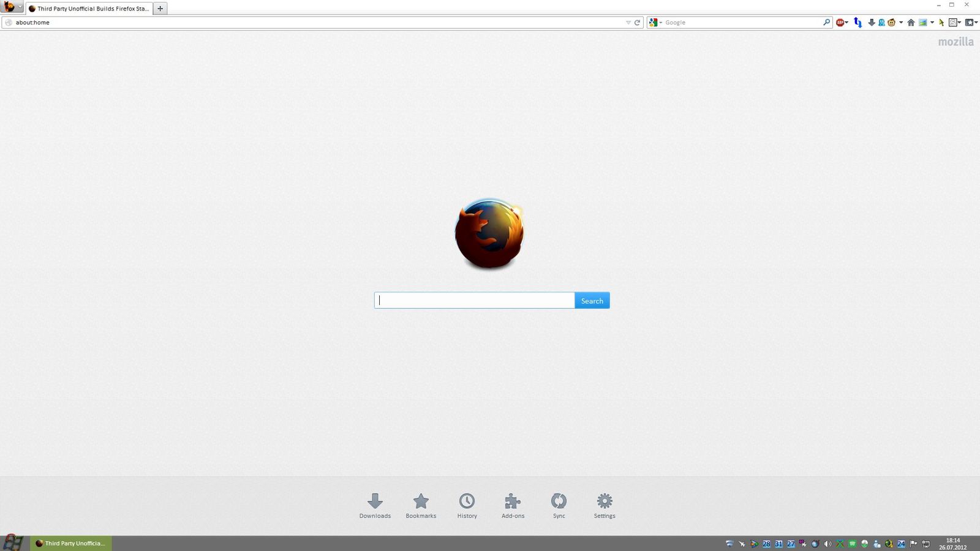This screenshot has width=980, height=551.
Task: Open the Action Center flag tray icon
Action: point(913,544)
